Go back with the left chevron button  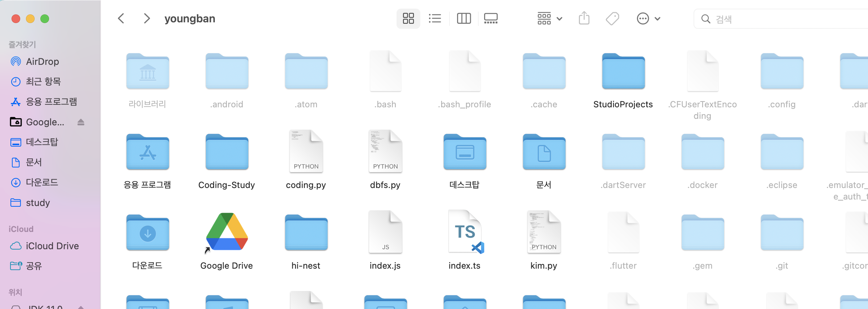[x=121, y=18]
